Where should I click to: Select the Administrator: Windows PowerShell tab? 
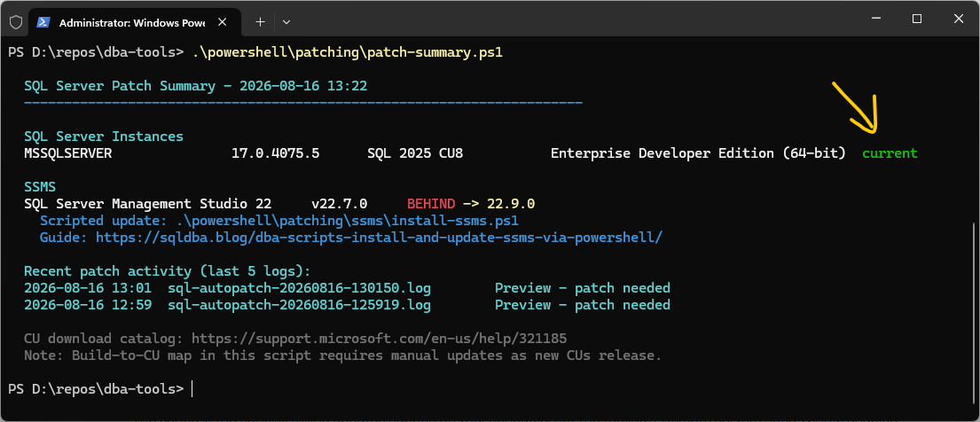pyautogui.click(x=135, y=22)
